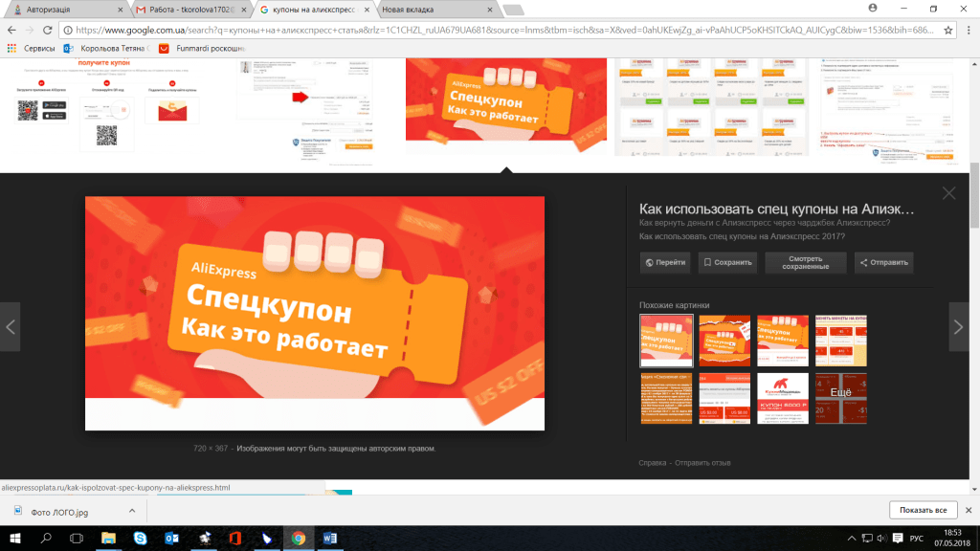Click the page vertical scrollbar
The image size is (980, 551).
point(974,195)
